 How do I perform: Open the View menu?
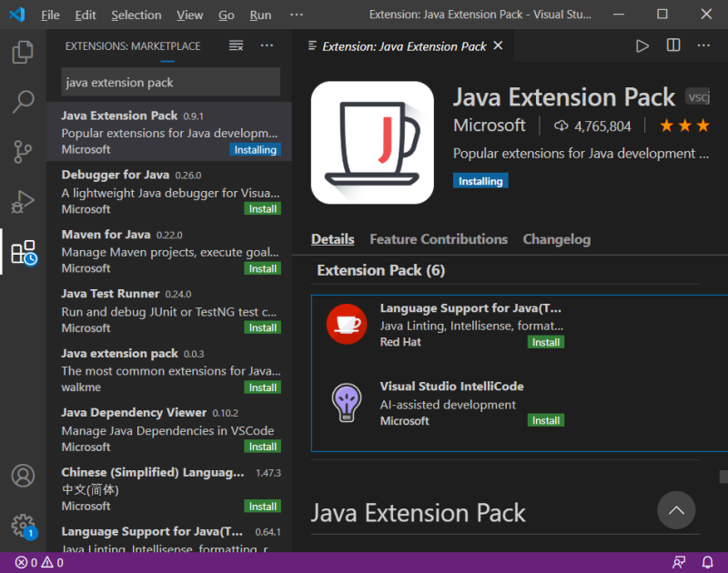click(x=189, y=15)
